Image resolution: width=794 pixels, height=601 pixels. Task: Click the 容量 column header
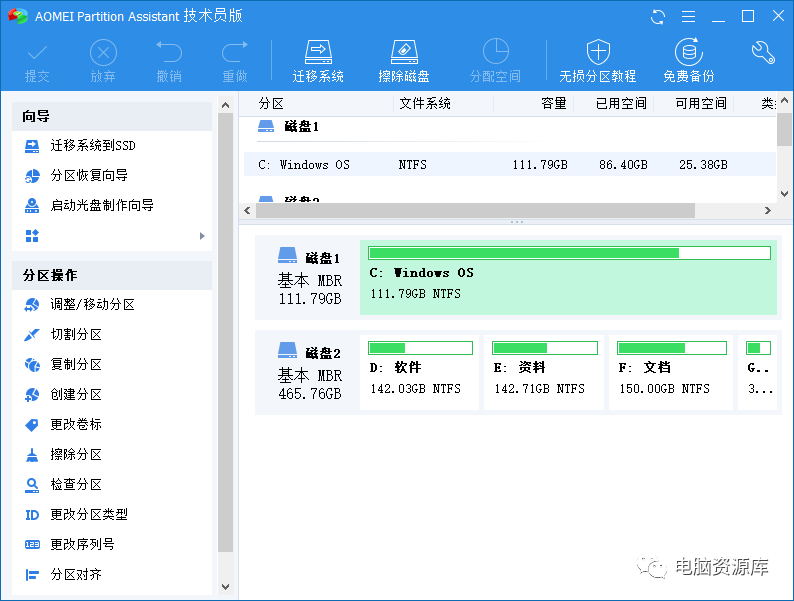553,104
